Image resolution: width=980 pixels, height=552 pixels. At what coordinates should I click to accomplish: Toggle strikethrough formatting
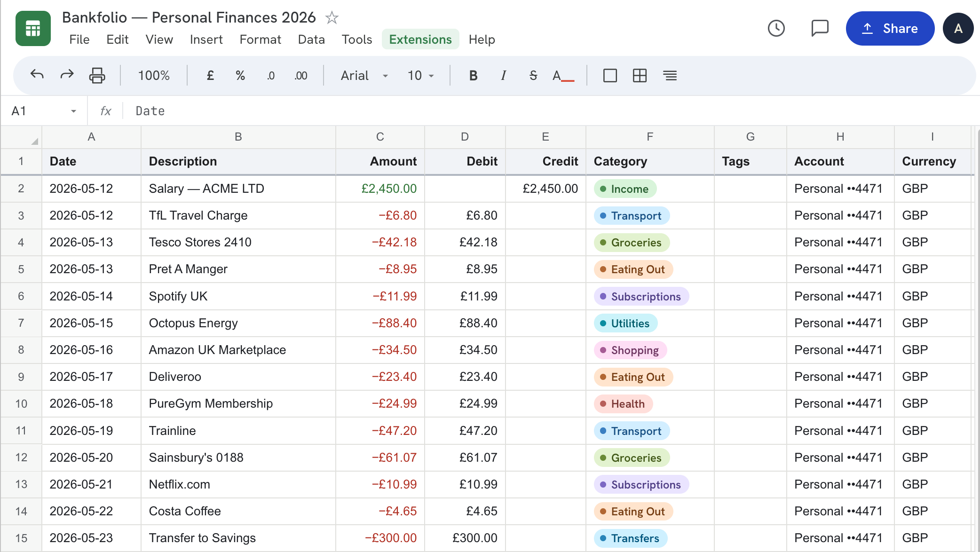coord(533,75)
